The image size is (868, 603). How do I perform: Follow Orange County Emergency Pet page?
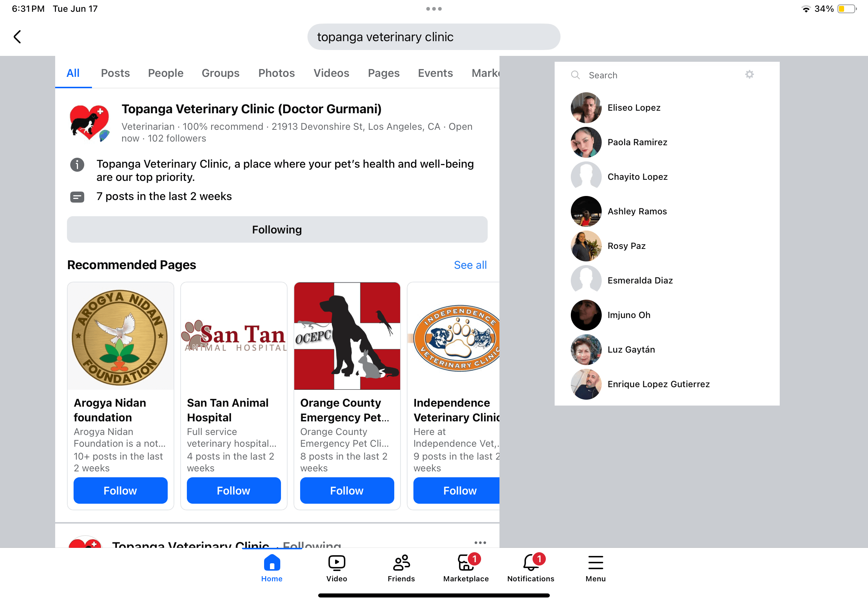(x=347, y=490)
